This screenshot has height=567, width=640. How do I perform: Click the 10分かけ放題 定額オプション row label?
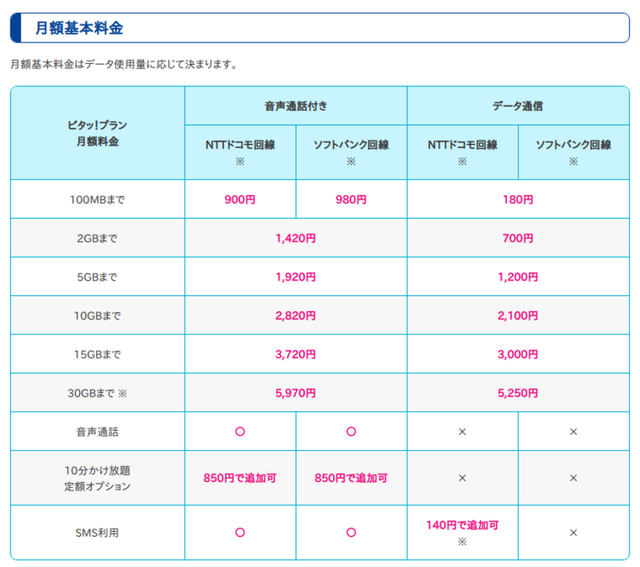[97, 478]
